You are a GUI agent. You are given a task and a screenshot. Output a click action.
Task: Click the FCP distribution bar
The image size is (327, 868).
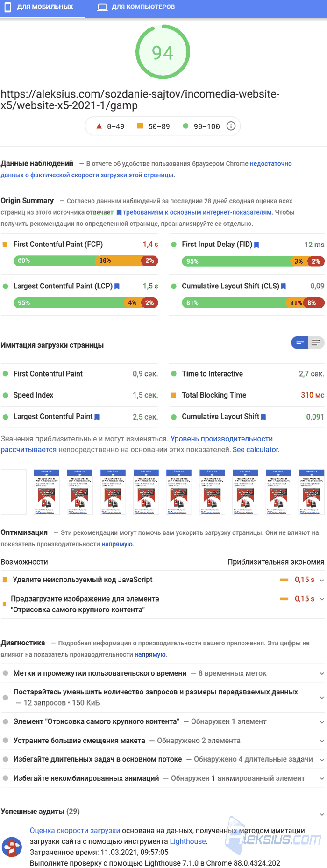coord(86,261)
